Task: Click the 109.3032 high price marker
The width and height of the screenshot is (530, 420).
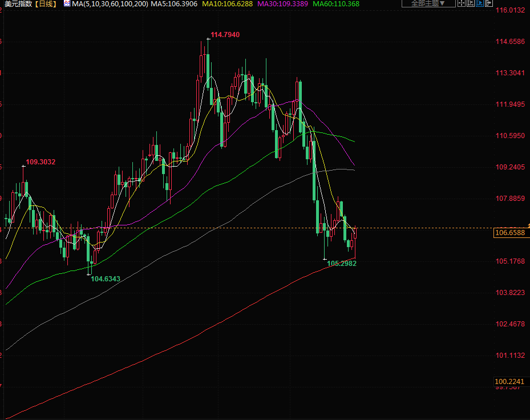Action: coord(41,162)
